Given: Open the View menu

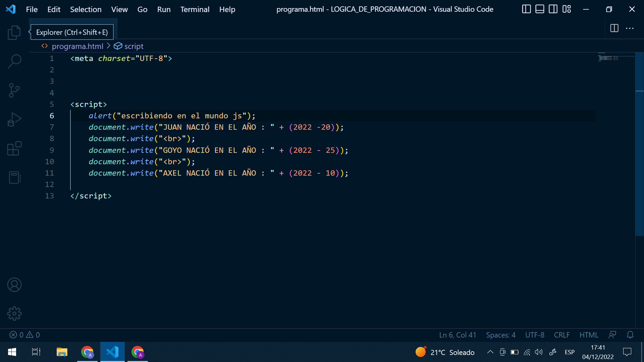Looking at the screenshot, I should click(119, 9).
